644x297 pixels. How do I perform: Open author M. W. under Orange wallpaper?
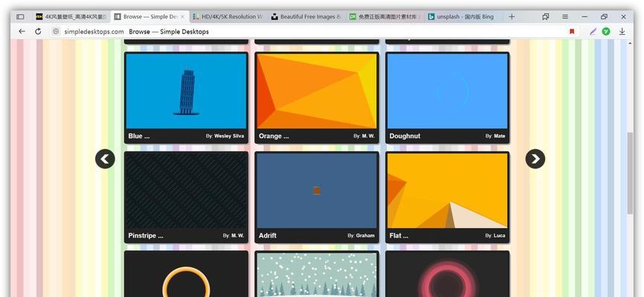point(368,136)
